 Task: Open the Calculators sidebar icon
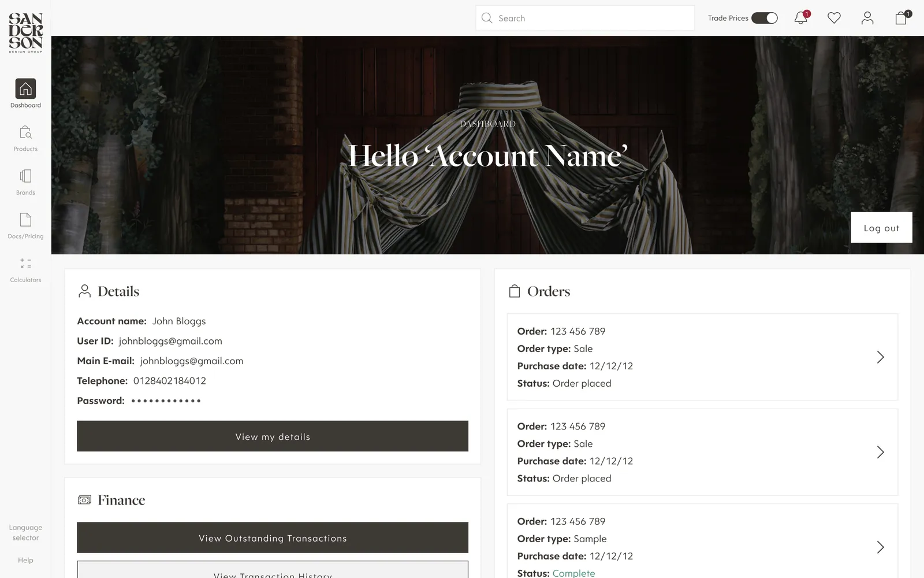point(25,263)
